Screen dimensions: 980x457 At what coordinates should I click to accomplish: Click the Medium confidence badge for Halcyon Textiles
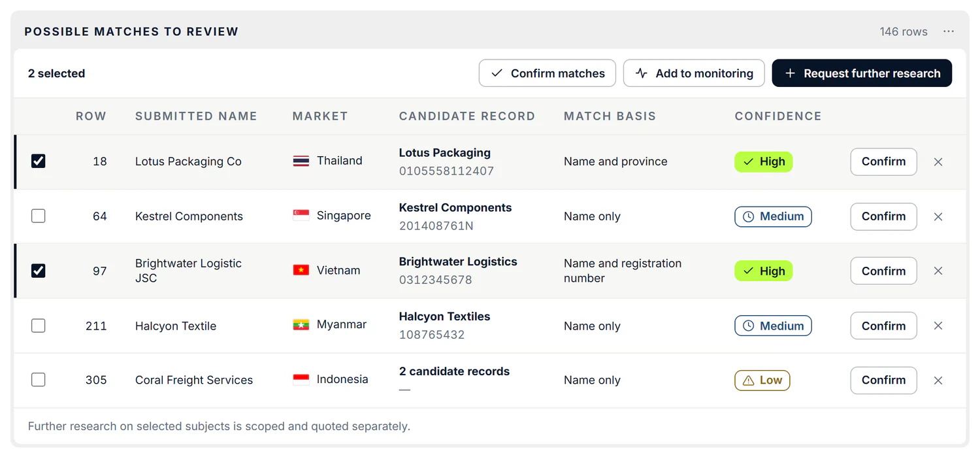click(774, 326)
